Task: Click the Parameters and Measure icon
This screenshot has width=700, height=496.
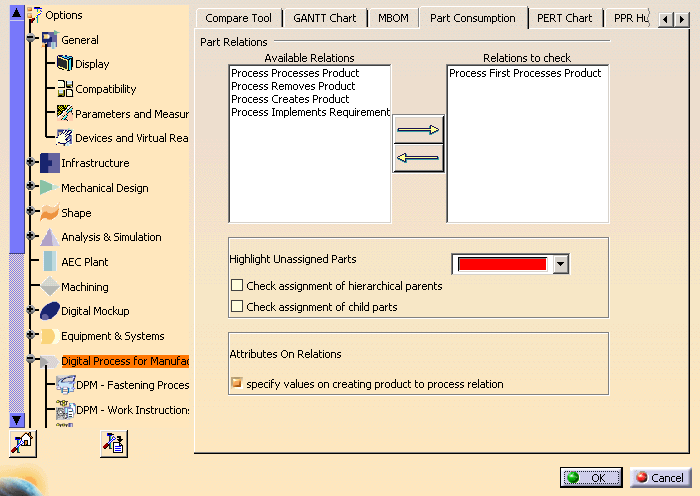Action: (65, 114)
